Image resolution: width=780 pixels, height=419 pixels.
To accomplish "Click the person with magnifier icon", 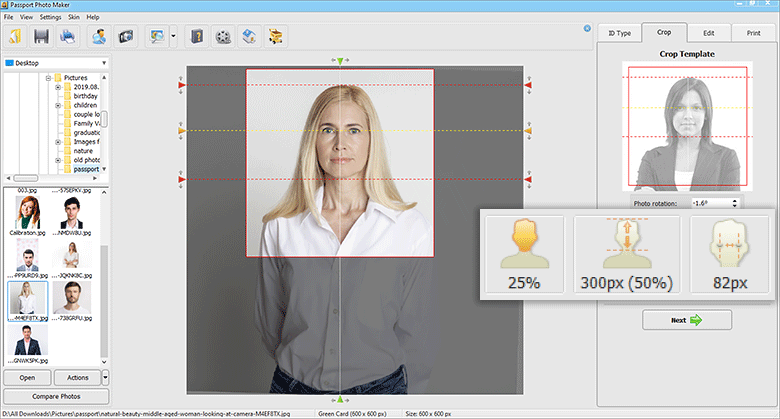I will 99,36.
